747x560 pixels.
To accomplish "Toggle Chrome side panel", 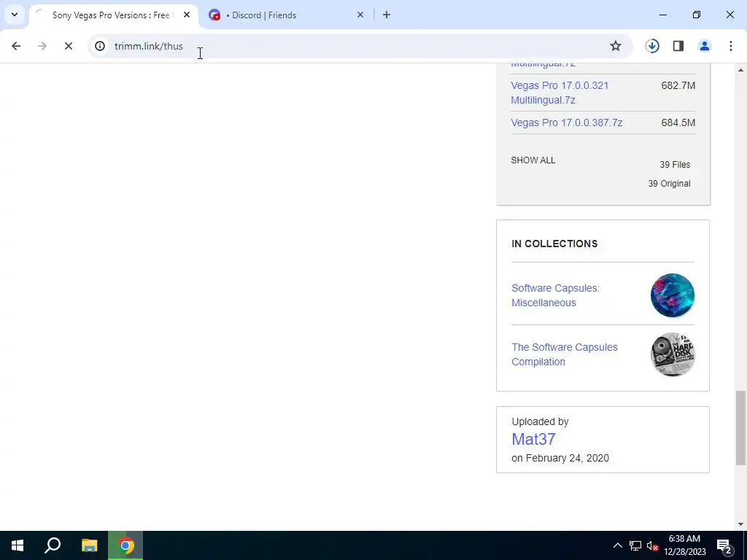I will pyautogui.click(x=678, y=46).
